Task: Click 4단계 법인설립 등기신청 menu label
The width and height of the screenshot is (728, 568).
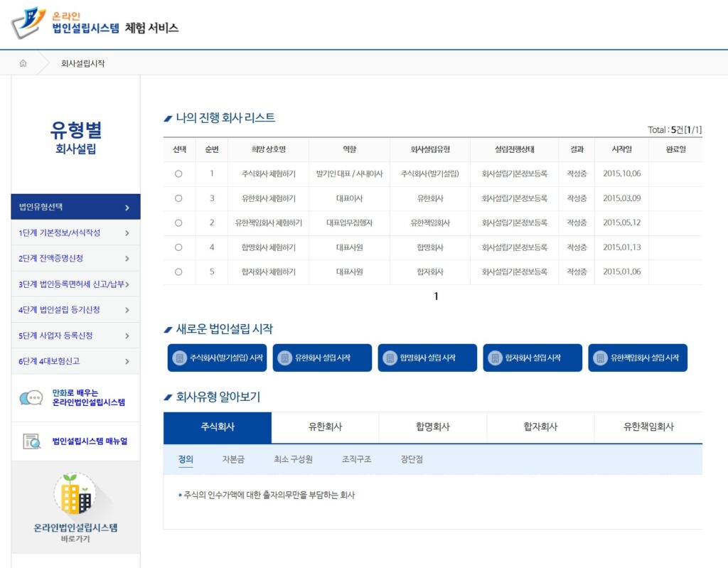Action: tap(59, 310)
